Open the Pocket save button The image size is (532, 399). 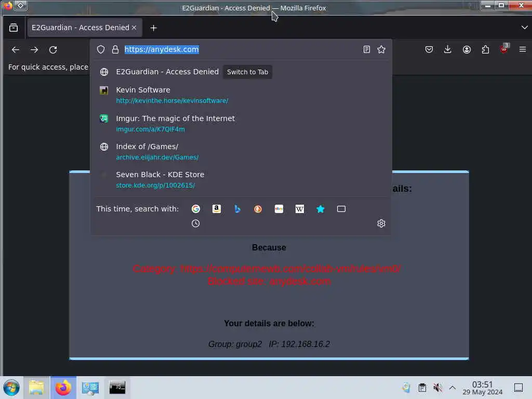429,49
